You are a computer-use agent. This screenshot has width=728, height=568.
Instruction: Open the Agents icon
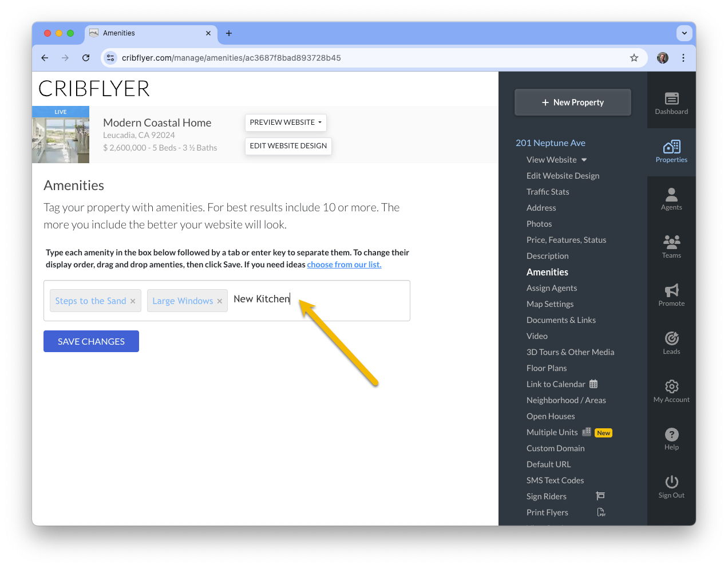(x=671, y=195)
